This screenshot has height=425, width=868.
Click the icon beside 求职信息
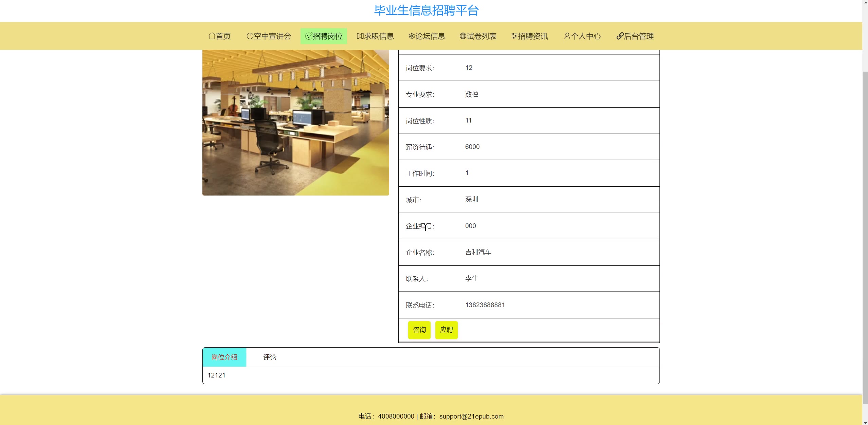point(360,36)
